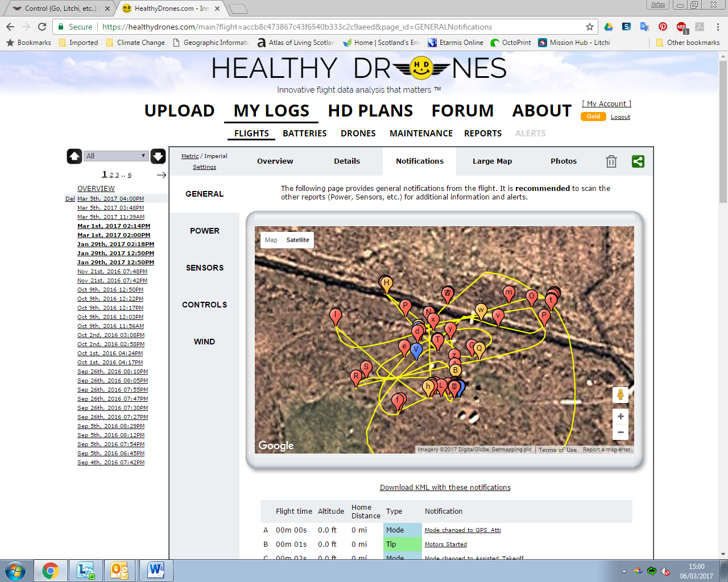Open flight Oct 9th, 2016 12:50PM
This screenshot has height=582, width=728.
[x=110, y=290]
